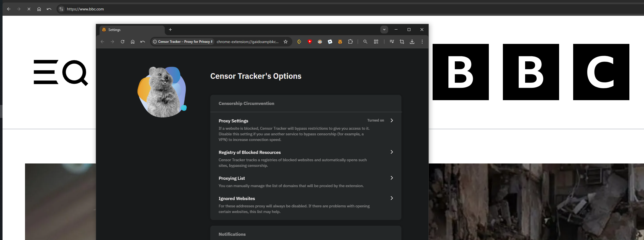Viewport: 644px width, 240px height.
Task: Click the curved undo arrow in BBC window
Action: point(49,9)
